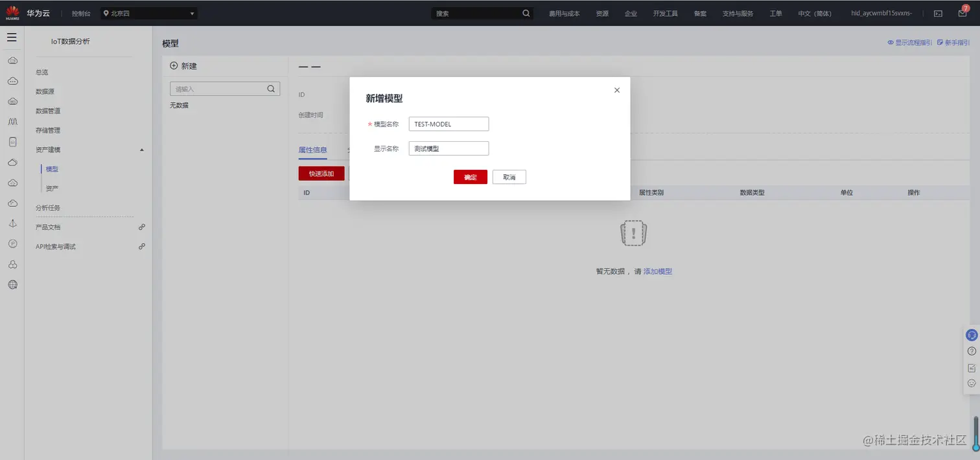Focus the 请输入 model search field

tap(225, 89)
